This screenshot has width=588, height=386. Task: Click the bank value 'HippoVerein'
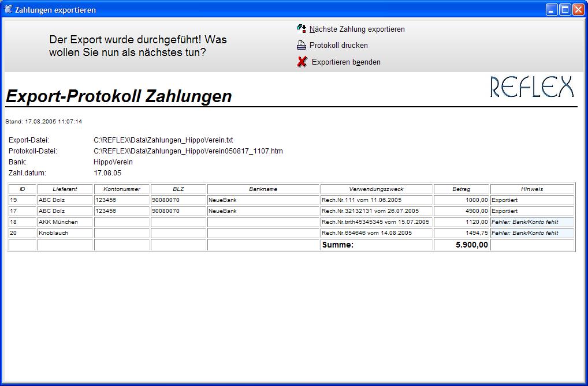tap(113, 162)
